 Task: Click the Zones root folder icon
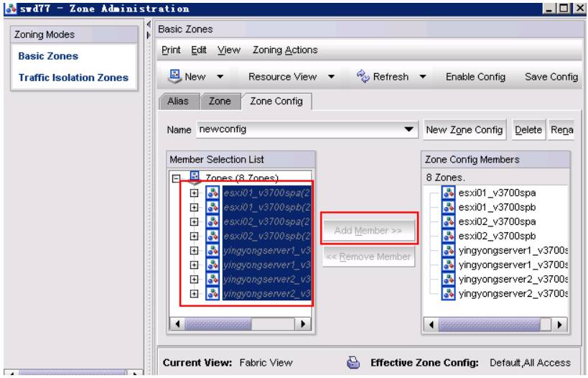point(195,178)
